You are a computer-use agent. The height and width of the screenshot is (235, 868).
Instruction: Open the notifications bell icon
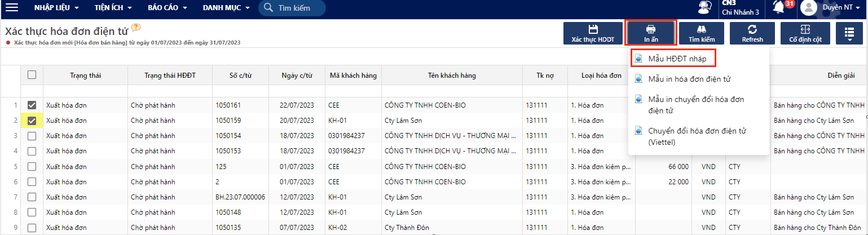[779, 7]
